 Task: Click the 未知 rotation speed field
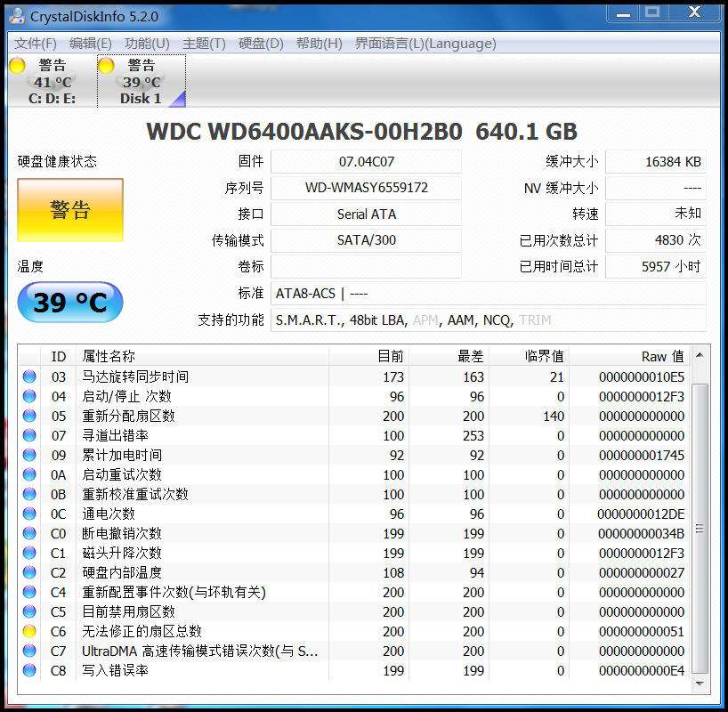[x=656, y=214]
